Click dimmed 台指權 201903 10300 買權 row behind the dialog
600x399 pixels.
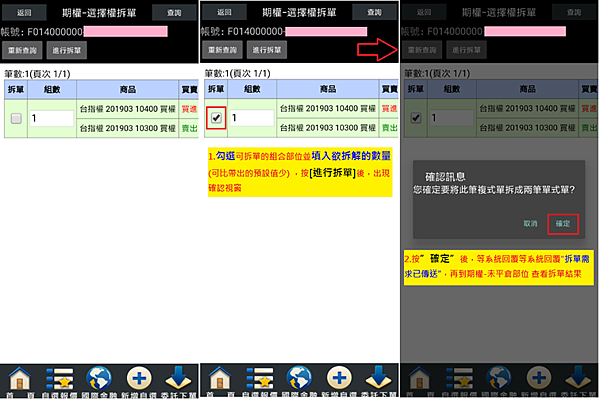pos(528,128)
